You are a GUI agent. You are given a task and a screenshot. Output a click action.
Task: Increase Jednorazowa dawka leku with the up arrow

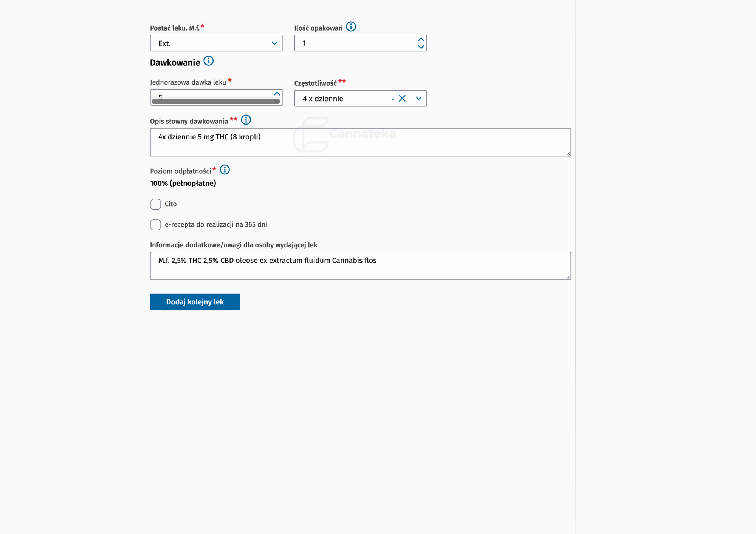point(277,94)
